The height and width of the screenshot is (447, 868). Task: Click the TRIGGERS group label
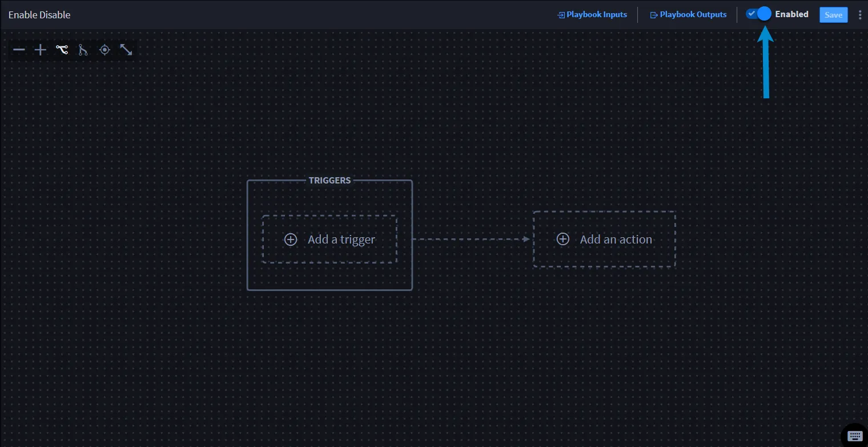(x=329, y=180)
